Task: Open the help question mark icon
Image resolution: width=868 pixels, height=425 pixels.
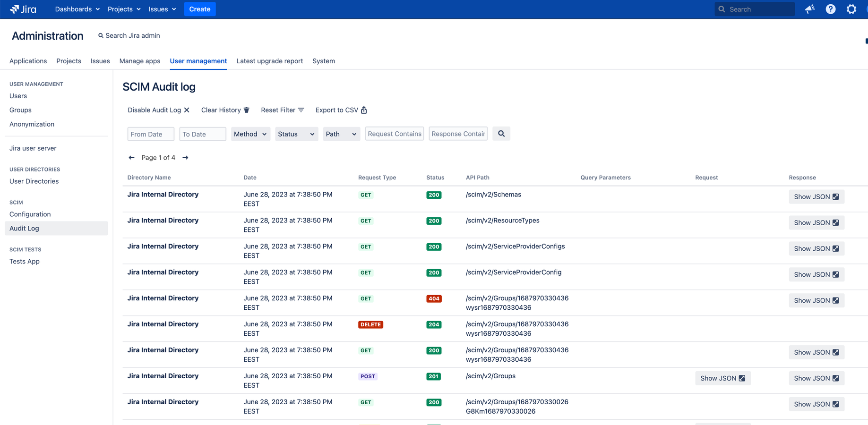Action: (x=831, y=9)
